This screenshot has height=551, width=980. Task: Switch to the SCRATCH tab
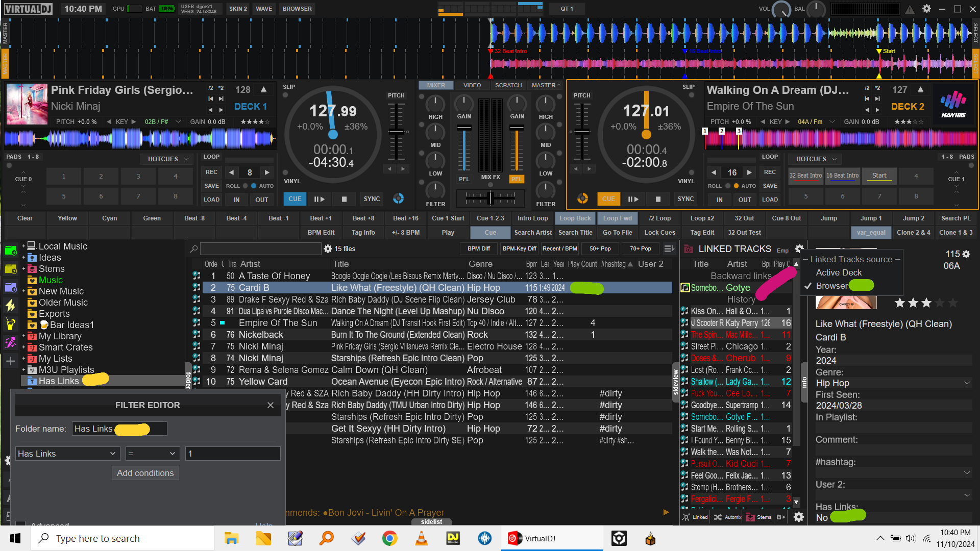pyautogui.click(x=508, y=85)
